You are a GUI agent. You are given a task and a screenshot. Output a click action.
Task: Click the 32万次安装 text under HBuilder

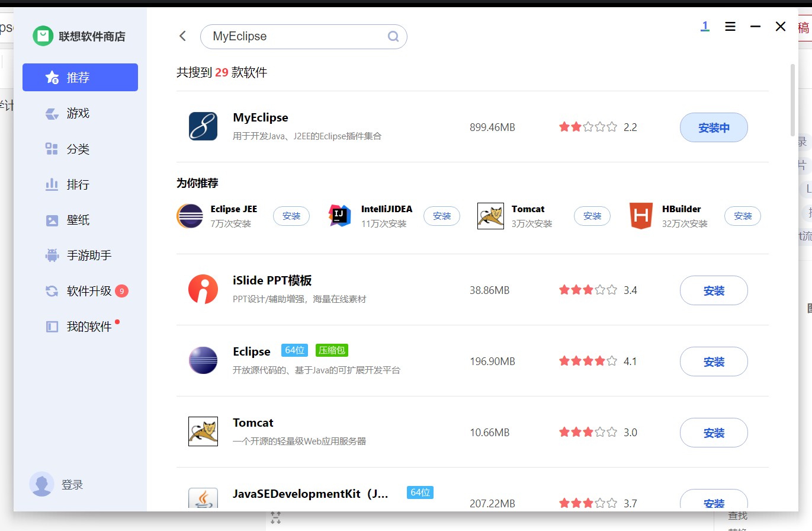click(685, 223)
